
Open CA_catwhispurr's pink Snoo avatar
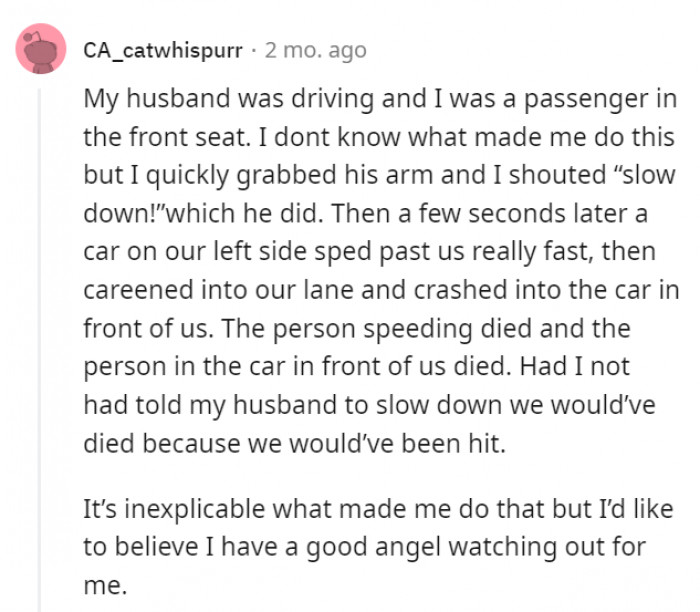click(x=41, y=49)
